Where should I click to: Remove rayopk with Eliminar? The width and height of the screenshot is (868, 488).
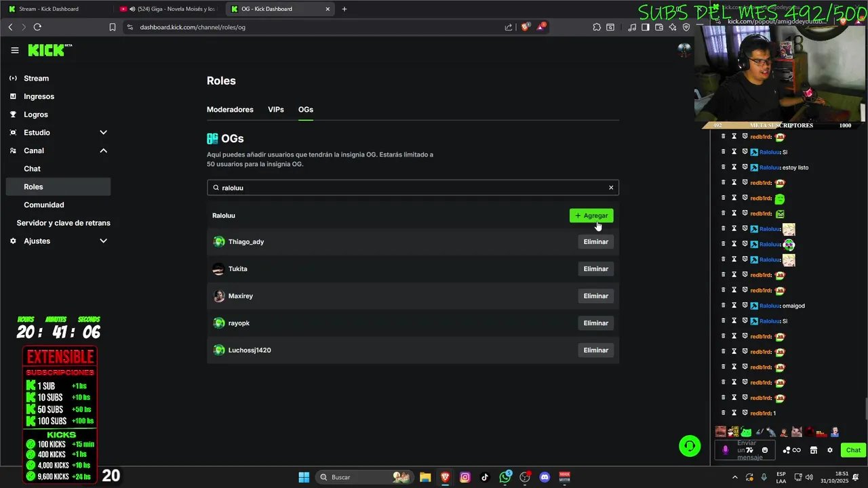click(x=596, y=323)
